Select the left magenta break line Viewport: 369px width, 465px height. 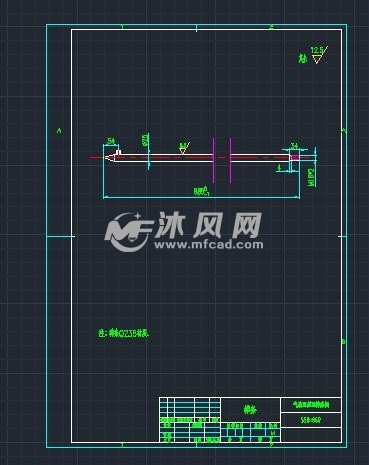(x=214, y=160)
